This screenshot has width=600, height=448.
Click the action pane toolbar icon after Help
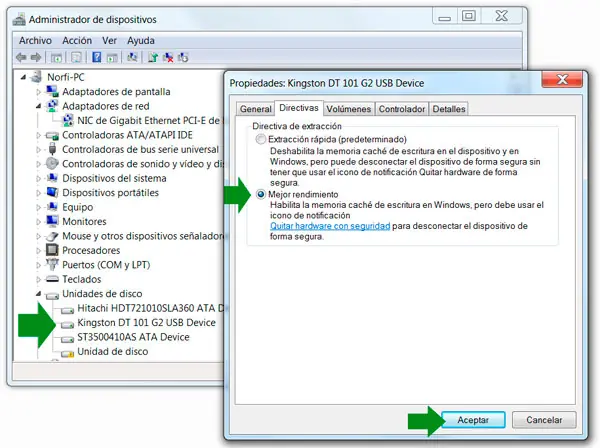coord(112,58)
